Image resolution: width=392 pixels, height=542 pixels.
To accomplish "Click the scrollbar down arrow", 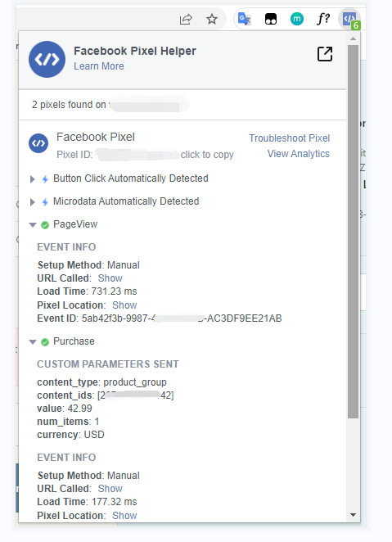I will click(x=353, y=515).
